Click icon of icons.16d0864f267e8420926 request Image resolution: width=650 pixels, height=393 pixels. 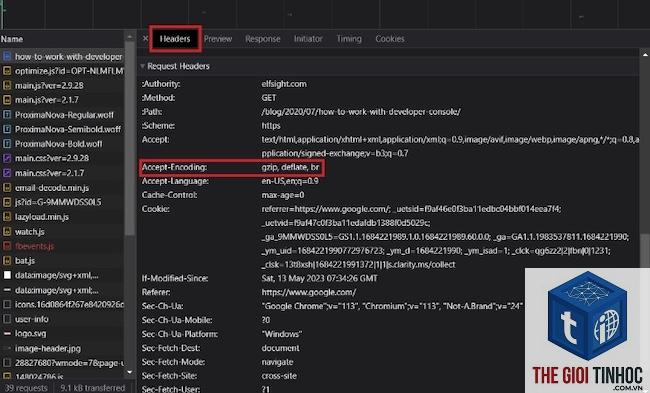(x=7, y=305)
